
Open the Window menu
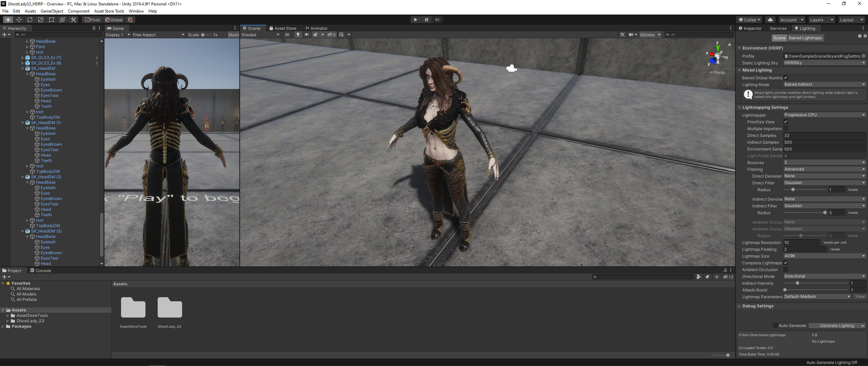click(136, 11)
